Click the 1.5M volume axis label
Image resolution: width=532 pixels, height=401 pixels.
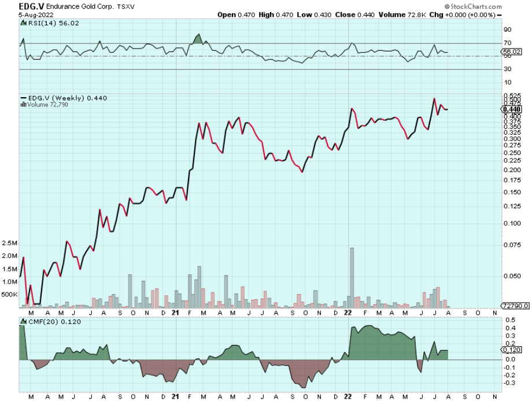click(x=9, y=269)
